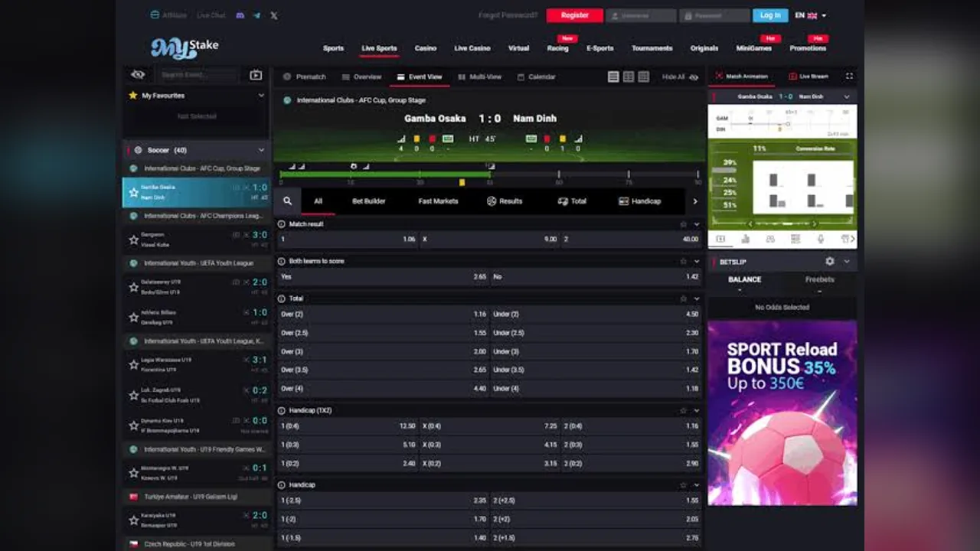Viewport: 980px width, 551px height.
Task: Open head-to-head players icon in match widget
Action: [770, 240]
